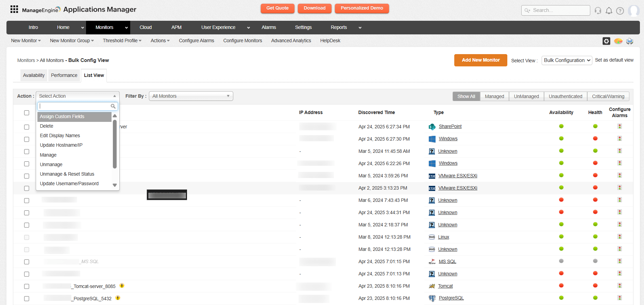Click the Personalized Demo button
644x305 pixels.
click(x=362, y=8)
